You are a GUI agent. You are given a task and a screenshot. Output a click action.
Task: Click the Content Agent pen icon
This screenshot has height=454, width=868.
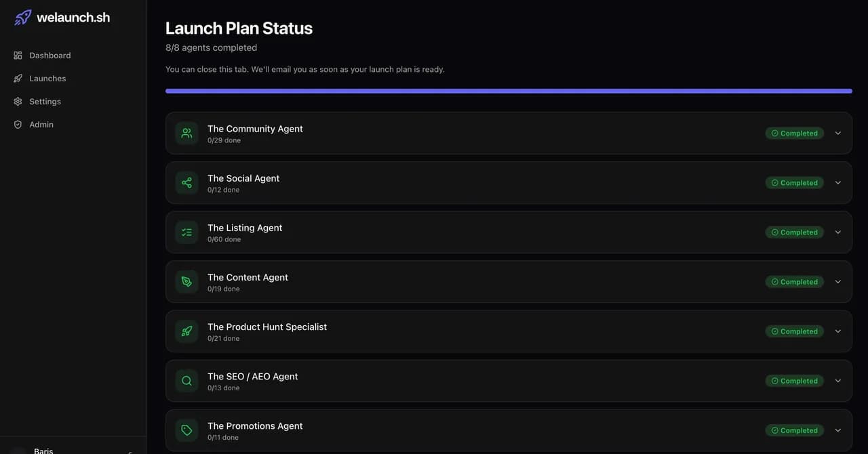click(x=186, y=282)
